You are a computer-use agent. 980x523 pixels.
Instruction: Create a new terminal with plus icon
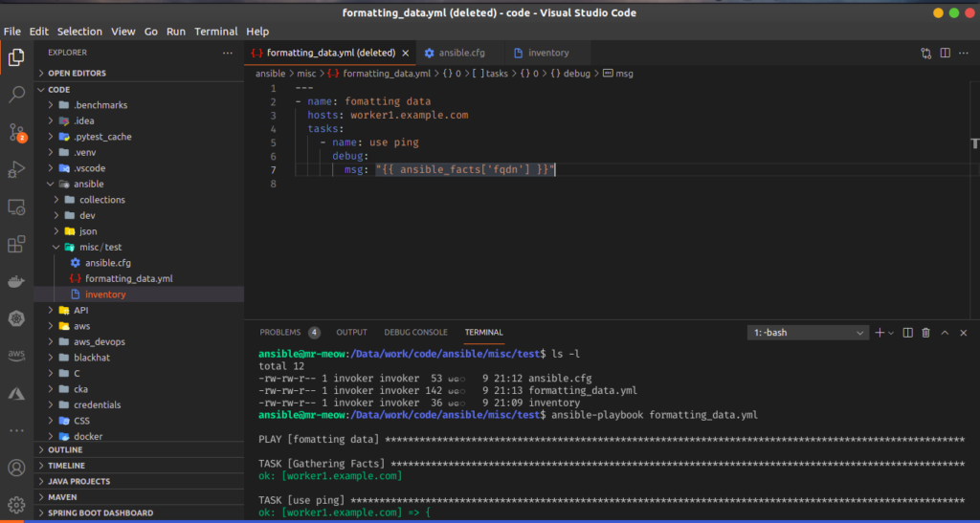pyautogui.click(x=880, y=333)
